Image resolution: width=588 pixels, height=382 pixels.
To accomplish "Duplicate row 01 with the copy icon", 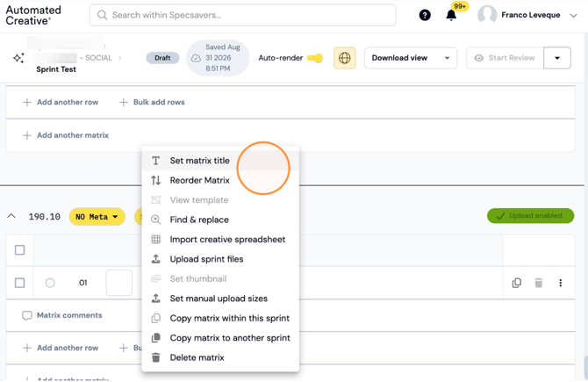I will (x=517, y=283).
